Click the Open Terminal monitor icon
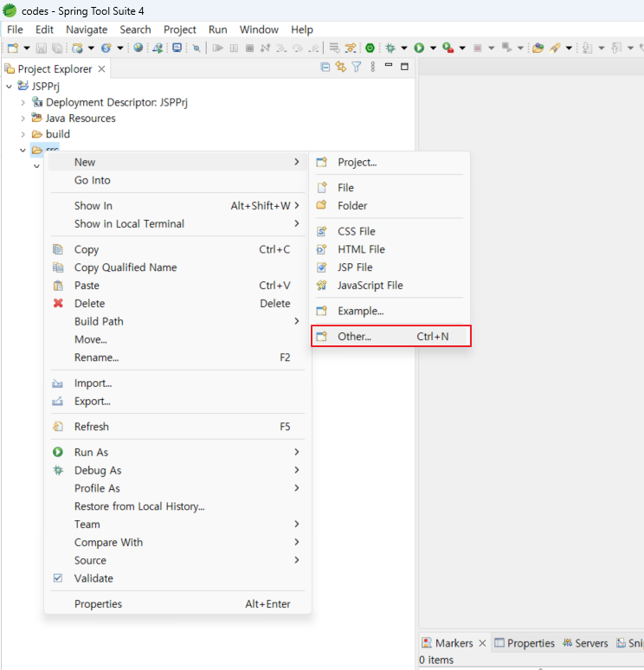 177,48
